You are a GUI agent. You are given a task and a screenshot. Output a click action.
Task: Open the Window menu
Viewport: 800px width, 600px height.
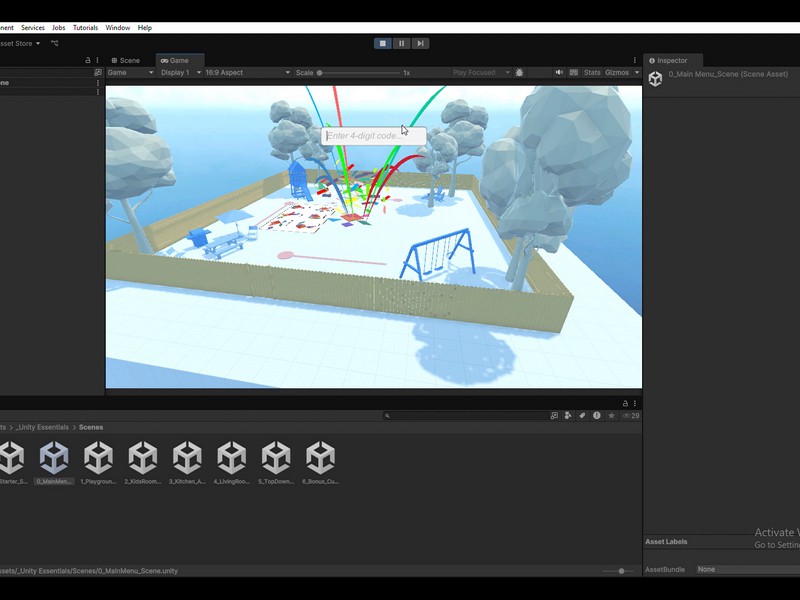click(117, 28)
